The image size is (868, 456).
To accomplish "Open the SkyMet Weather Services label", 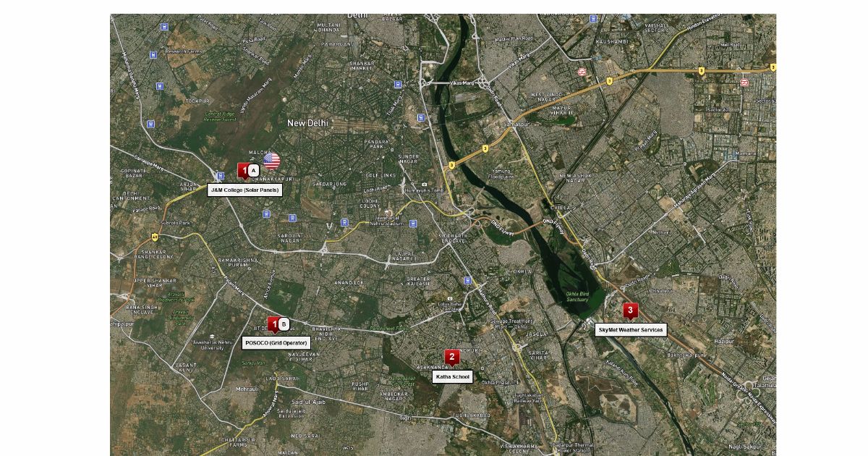I will point(631,329).
